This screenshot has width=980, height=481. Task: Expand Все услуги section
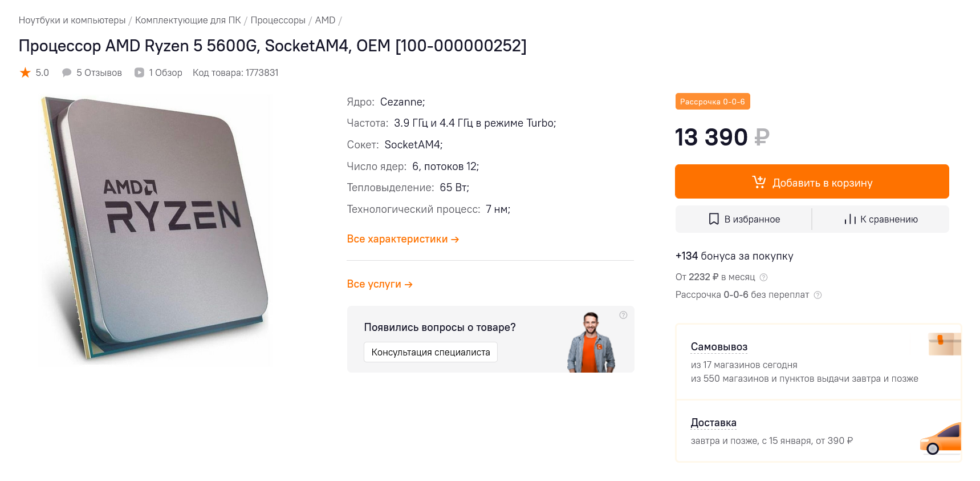click(x=379, y=284)
